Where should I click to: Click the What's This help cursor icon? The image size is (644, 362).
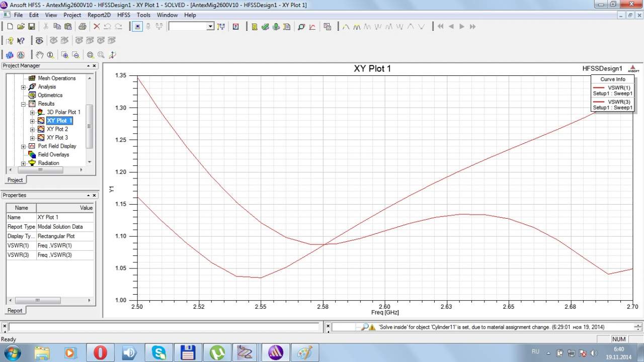pyautogui.click(x=21, y=41)
